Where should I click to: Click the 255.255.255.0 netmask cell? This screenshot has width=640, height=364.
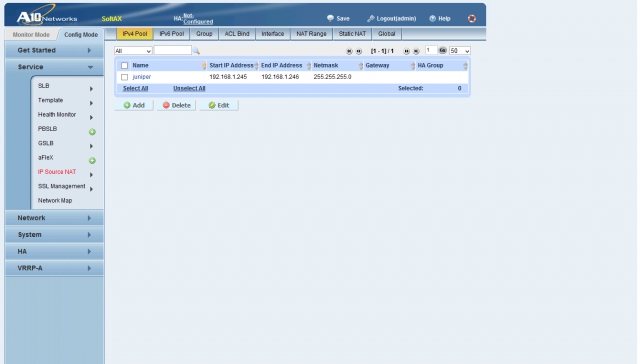coord(332,77)
